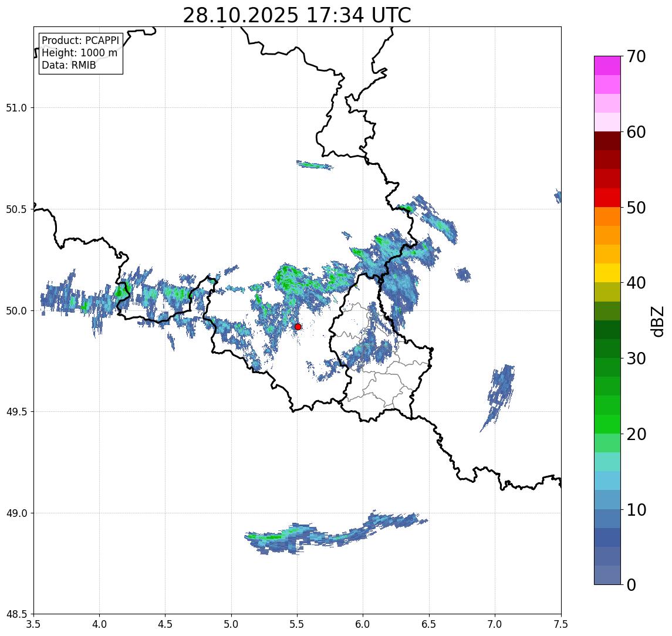Click the red radar location dot
The width and height of the screenshot is (672, 636).
[x=298, y=327]
